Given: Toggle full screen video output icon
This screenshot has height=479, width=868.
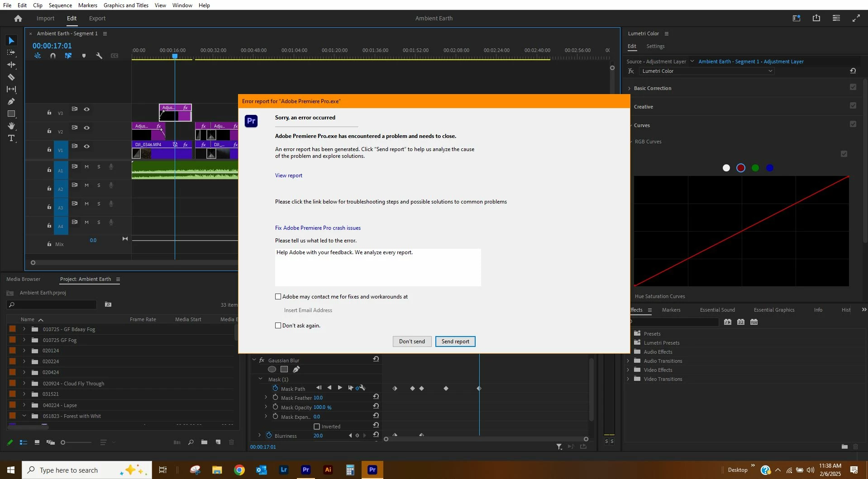Looking at the screenshot, I should pos(856,18).
